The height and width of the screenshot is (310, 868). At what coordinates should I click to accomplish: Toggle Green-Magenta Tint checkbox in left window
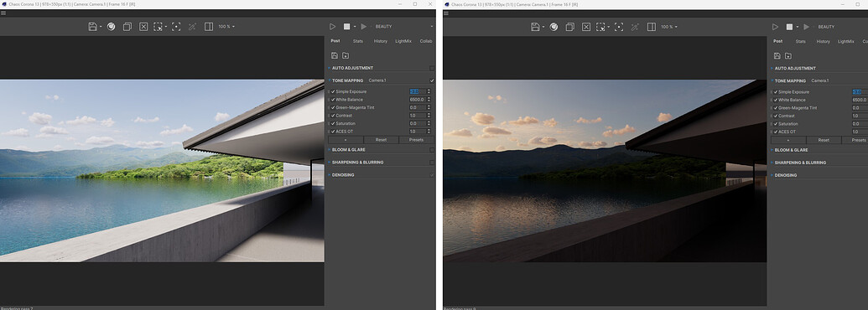(x=333, y=108)
